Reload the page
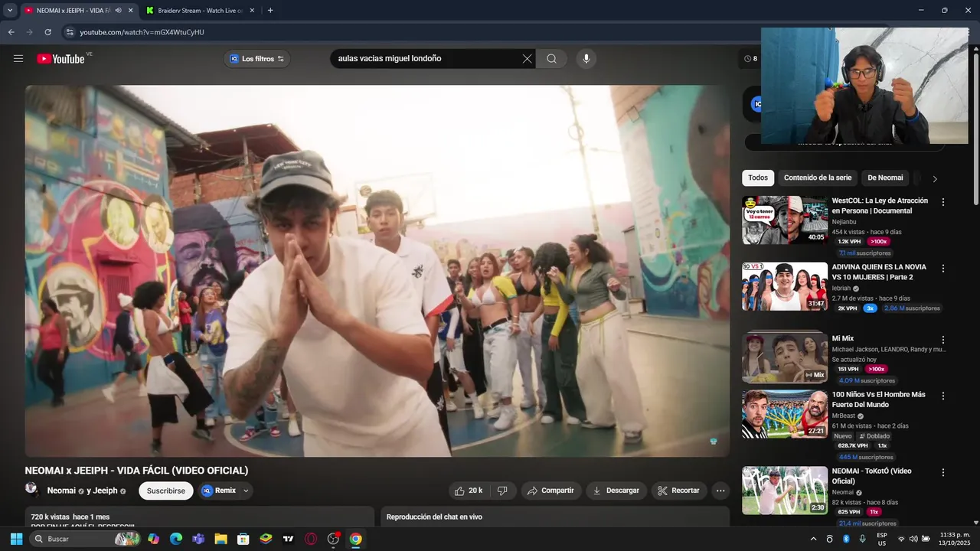This screenshot has width=980, height=551. click(47, 32)
